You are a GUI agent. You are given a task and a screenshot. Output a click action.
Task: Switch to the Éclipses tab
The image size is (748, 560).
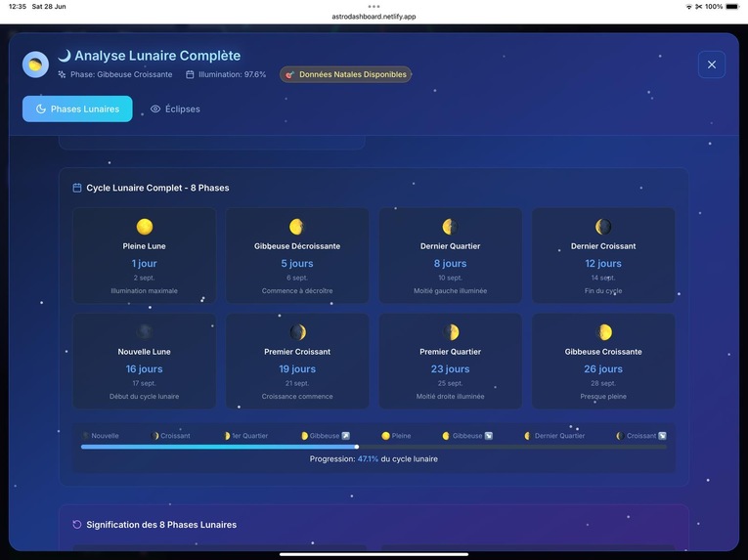pyautogui.click(x=175, y=108)
